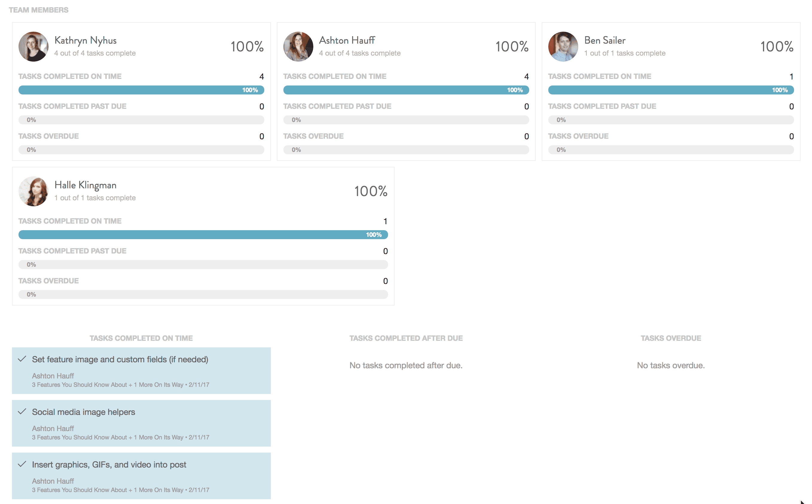Open Halle Klingman name link
This screenshot has width=812, height=504.
point(85,185)
